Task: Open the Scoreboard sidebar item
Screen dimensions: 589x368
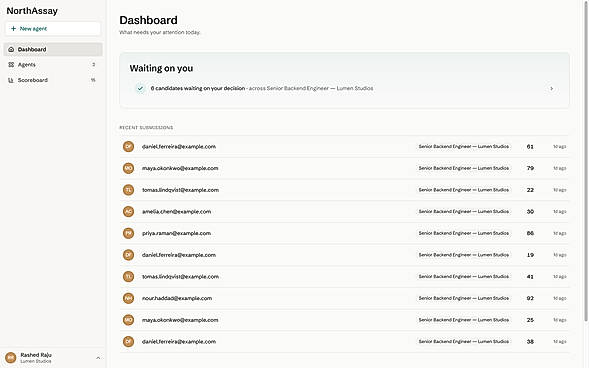Action: [53, 80]
